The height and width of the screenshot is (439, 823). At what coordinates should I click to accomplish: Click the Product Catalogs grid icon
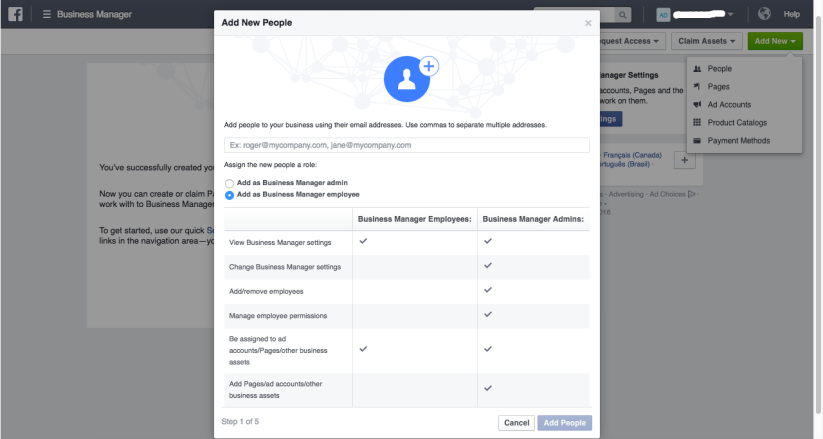(x=697, y=123)
